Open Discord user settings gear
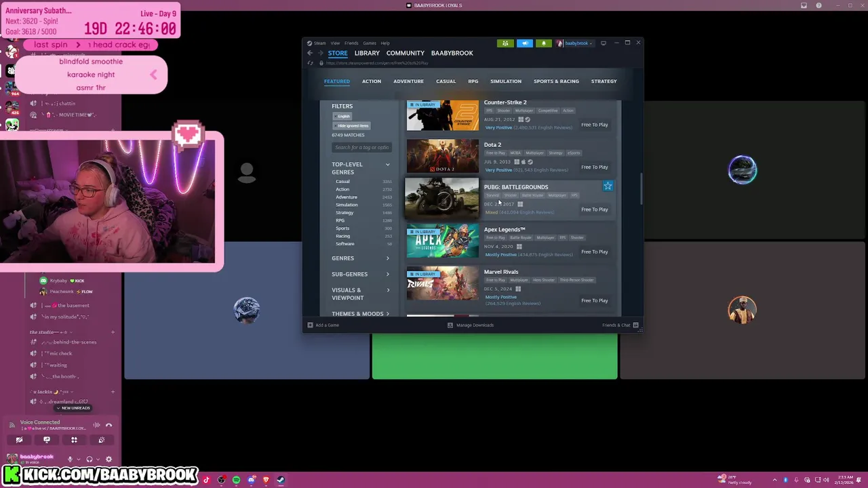Viewport: 868px width, 488px height. [108, 459]
